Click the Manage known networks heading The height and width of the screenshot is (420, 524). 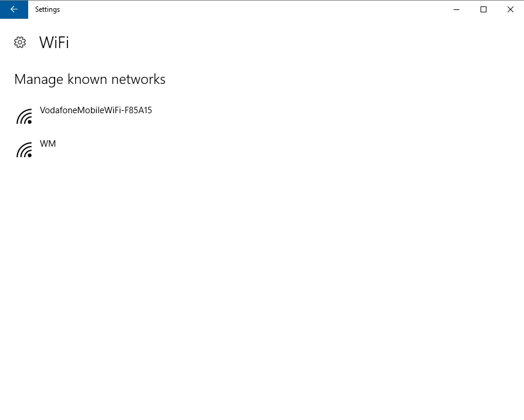pos(89,79)
